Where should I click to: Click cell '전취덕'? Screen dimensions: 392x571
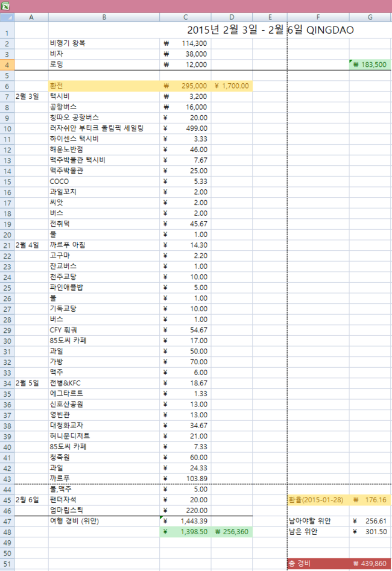104,224
